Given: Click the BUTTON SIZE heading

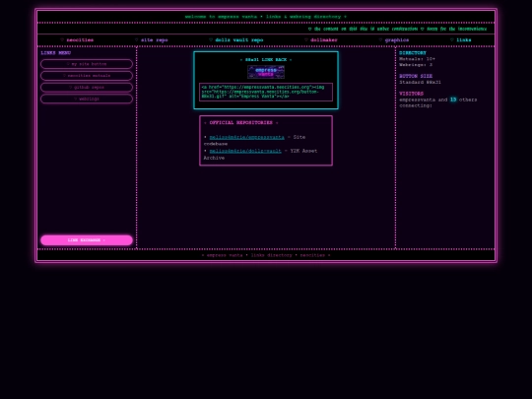Looking at the screenshot, I should click(x=416, y=76).
